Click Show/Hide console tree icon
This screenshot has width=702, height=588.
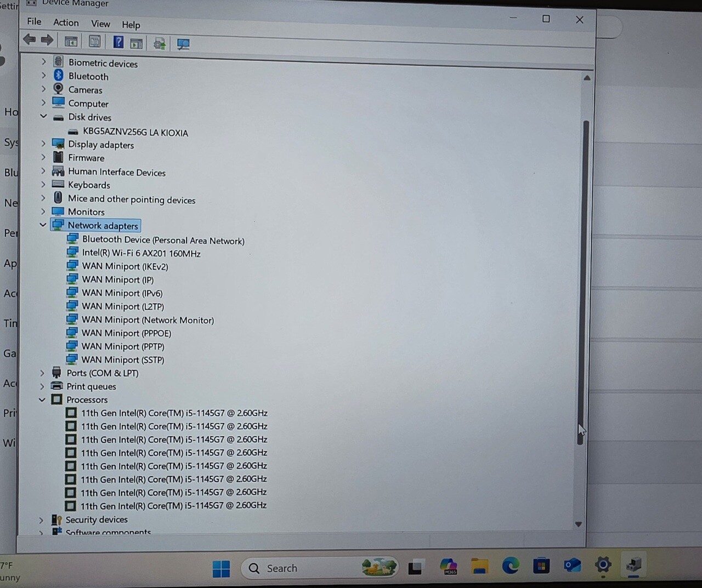pos(71,42)
